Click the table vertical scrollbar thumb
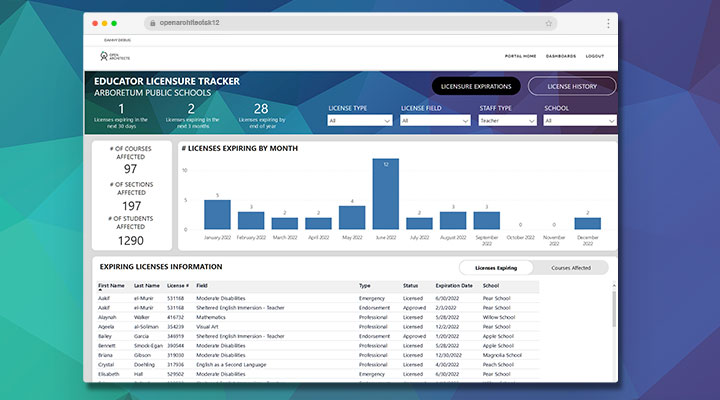 coord(614,309)
